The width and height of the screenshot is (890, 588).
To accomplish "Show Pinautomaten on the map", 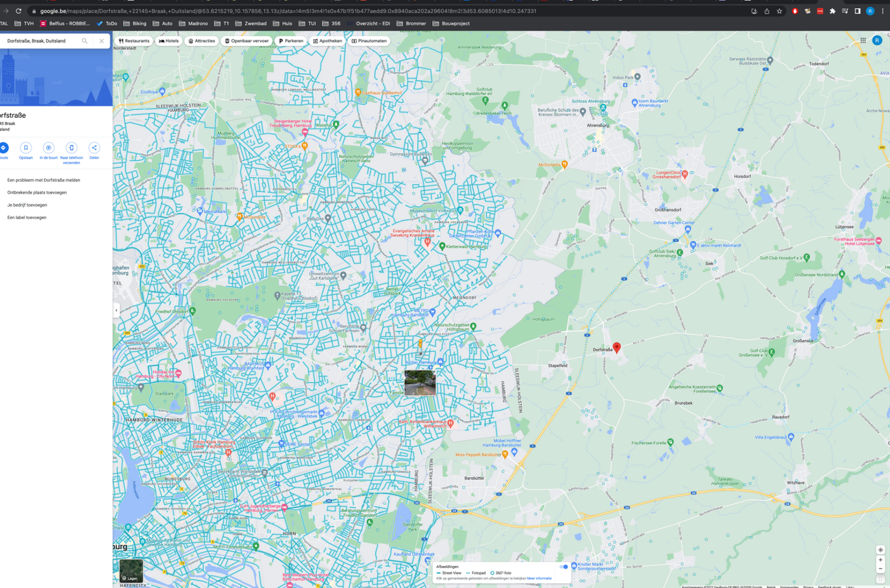I will click(x=370, y=41).
